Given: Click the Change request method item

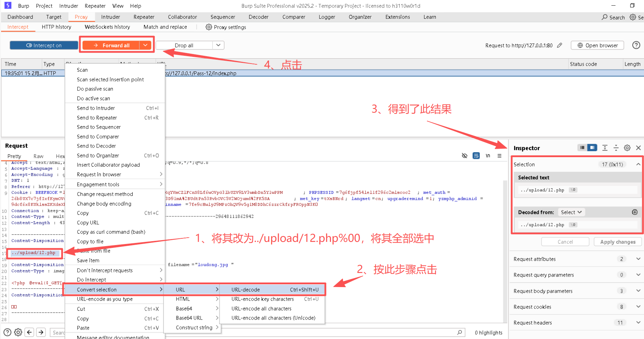Looking at the screenshot, I should click(x=115, y=194).
